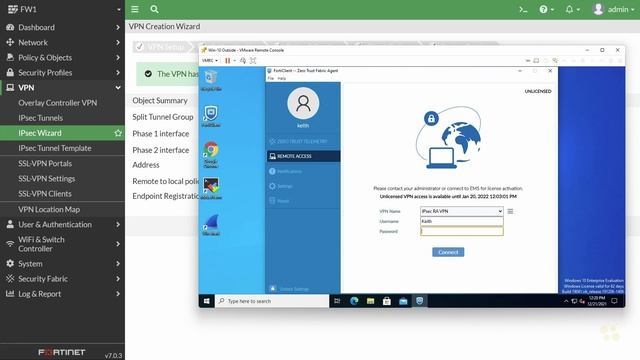The height and width of the screenshot is (360, 640).
Task: Click the Network arrows icon
Action: (10, 42)
